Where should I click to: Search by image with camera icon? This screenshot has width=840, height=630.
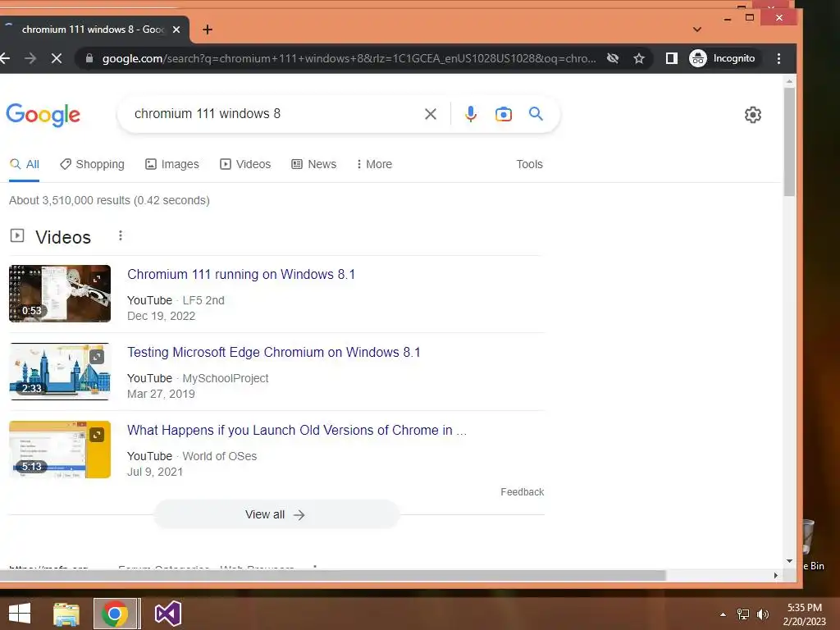click(504, 114)
